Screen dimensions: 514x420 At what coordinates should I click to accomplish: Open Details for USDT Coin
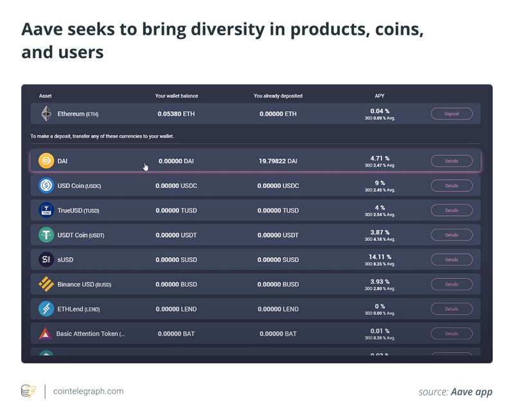(x=451, y=235)
